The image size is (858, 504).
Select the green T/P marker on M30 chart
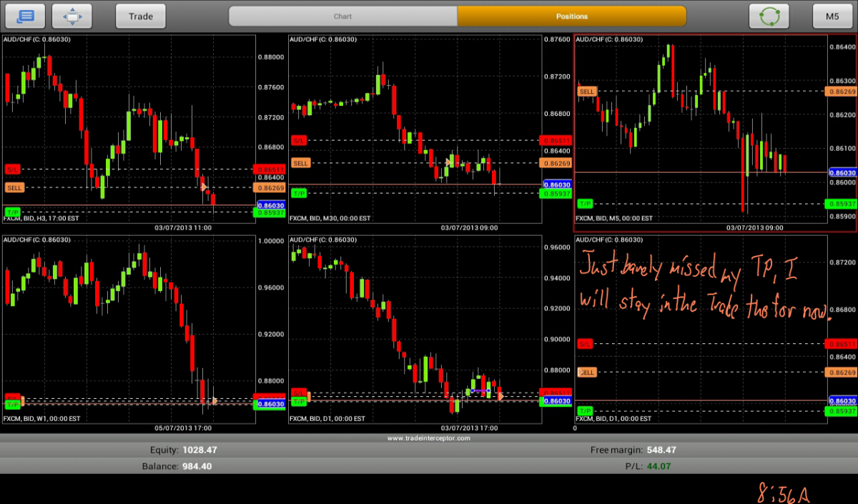pos(299,193)
